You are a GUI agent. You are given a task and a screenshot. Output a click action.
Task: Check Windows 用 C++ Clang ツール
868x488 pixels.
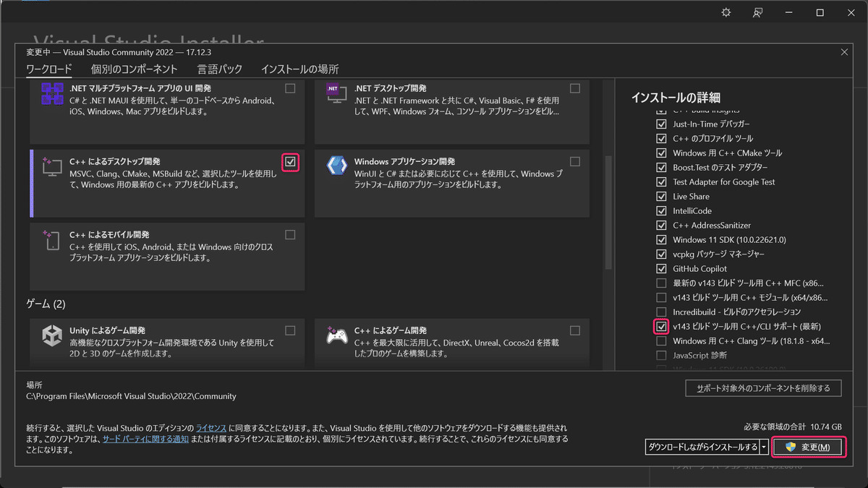pos(661,341)
